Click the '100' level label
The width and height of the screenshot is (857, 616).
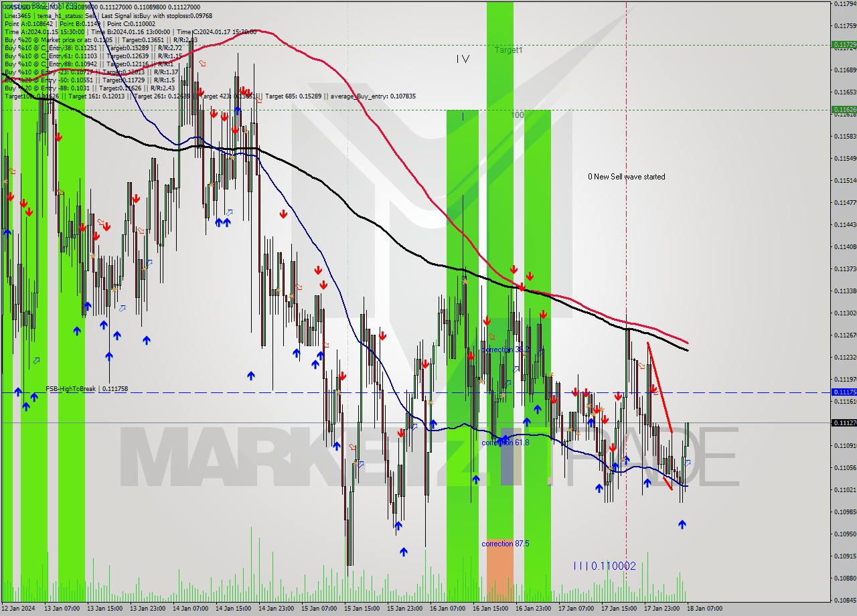click(518, 115)
